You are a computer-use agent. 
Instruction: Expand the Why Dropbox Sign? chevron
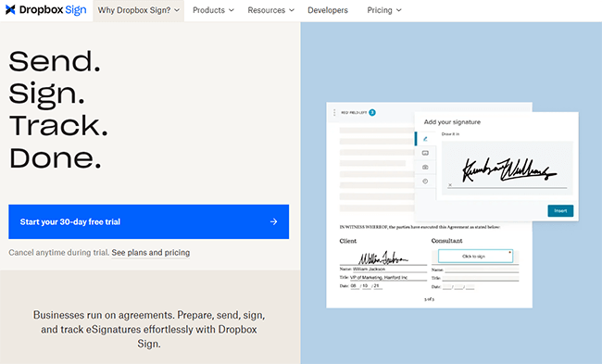click(177, 10)
